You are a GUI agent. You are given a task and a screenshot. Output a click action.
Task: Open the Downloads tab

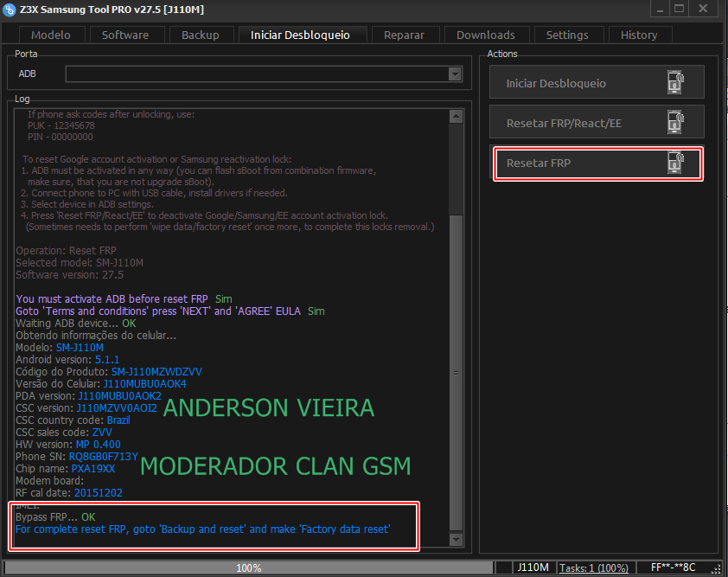[486, 35]
